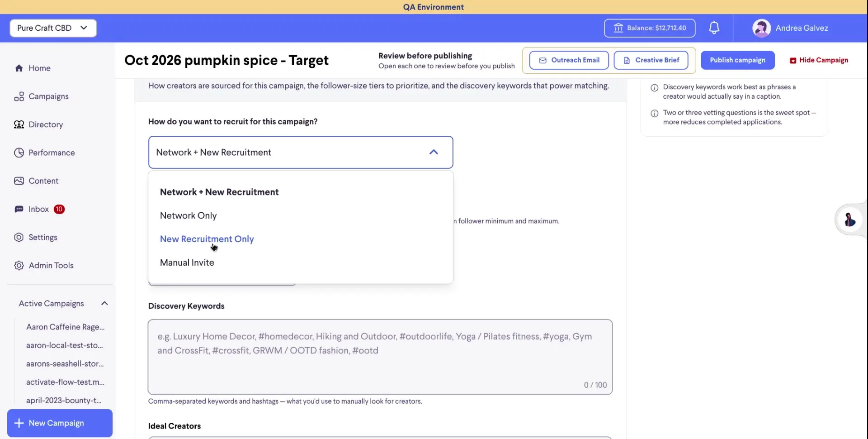Click the Hide Campaign link
868x439 pixels.
point(819,60)
